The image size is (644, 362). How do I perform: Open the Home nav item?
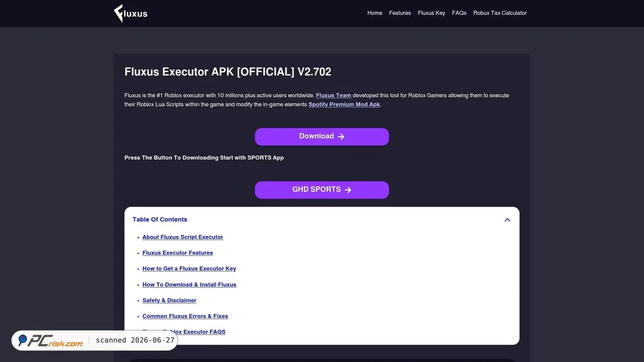[x=375, y=13]
